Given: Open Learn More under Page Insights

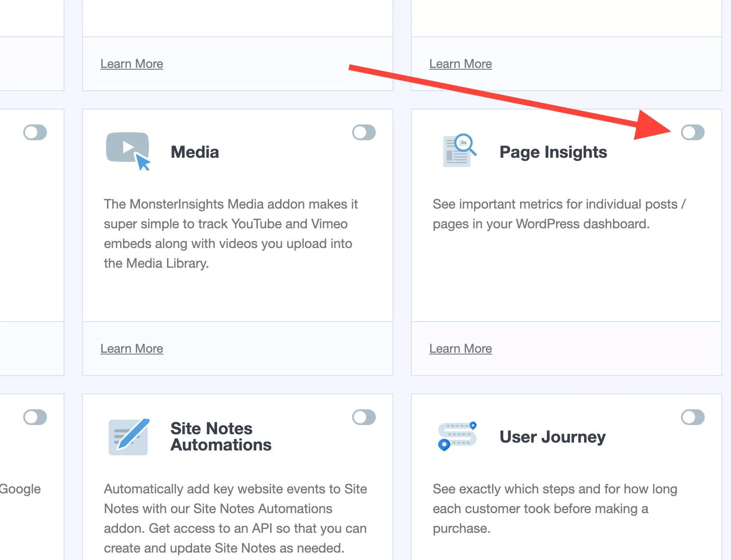Looking at the screenshot, I should coord(460,348).
